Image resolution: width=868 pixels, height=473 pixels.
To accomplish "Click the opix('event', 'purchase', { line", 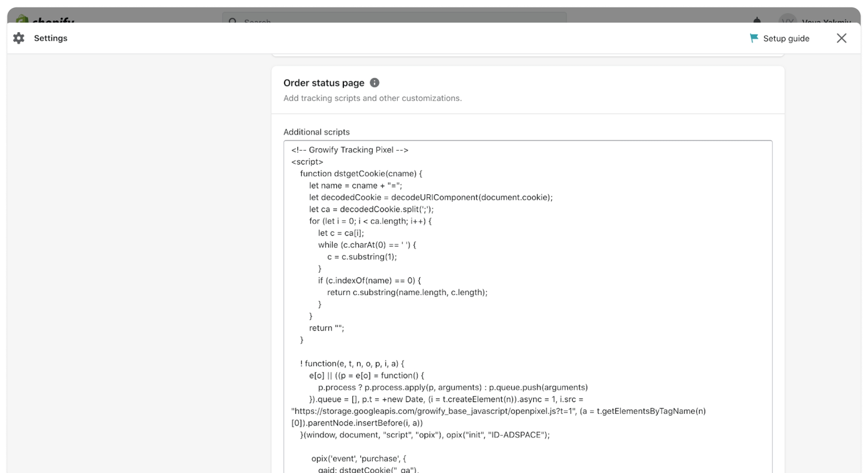I will click(x=358, y=458).
